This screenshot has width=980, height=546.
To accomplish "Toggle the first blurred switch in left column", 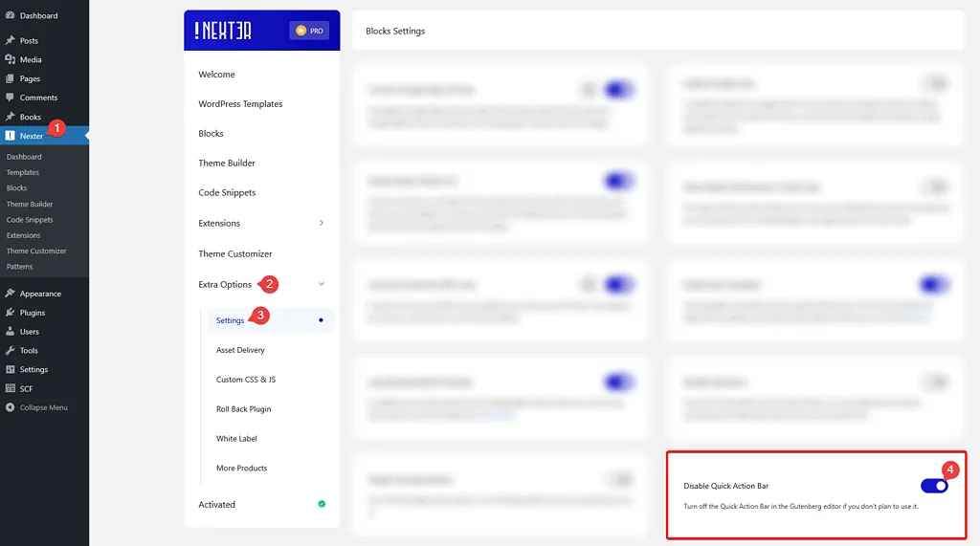I will pos(619,90).
